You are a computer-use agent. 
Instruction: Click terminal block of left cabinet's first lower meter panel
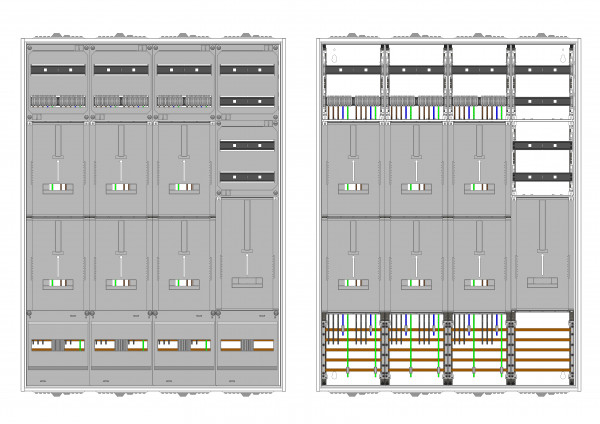point(58,284)
